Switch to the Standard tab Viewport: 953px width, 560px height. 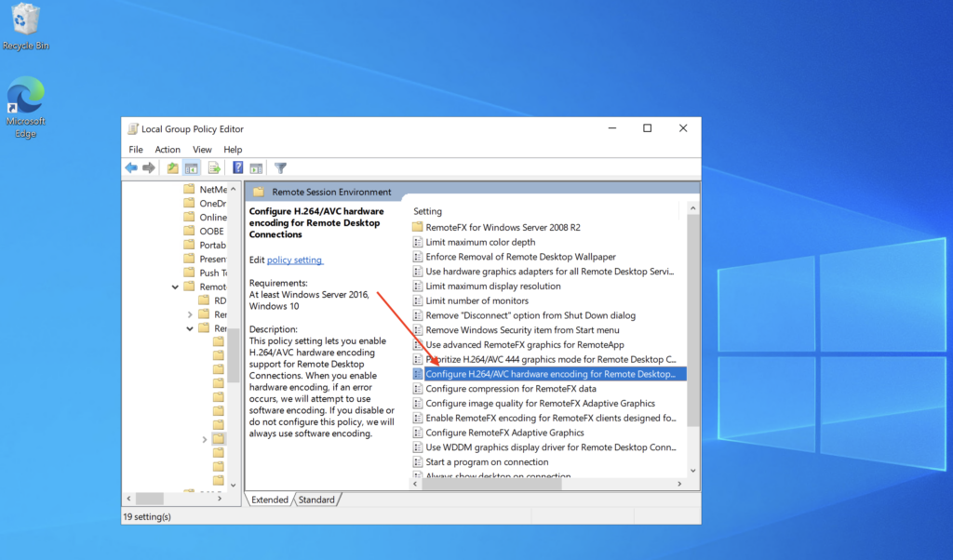[x=316, y=500]
